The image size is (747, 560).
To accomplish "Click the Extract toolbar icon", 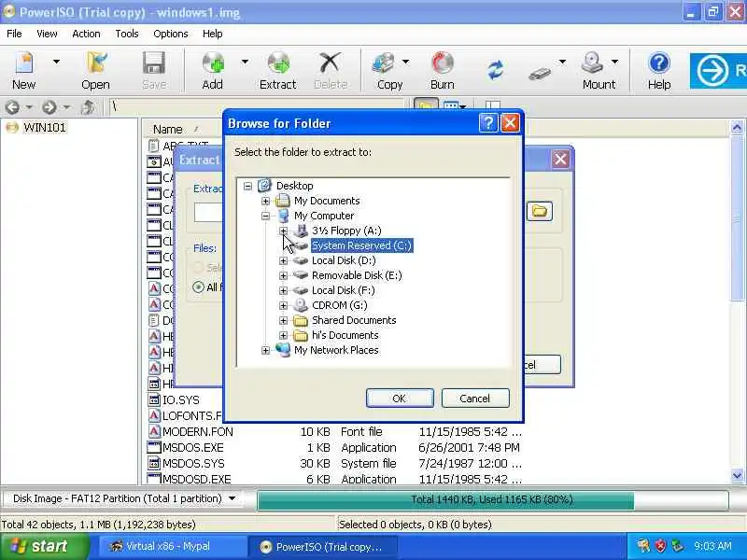I will 277,71.
